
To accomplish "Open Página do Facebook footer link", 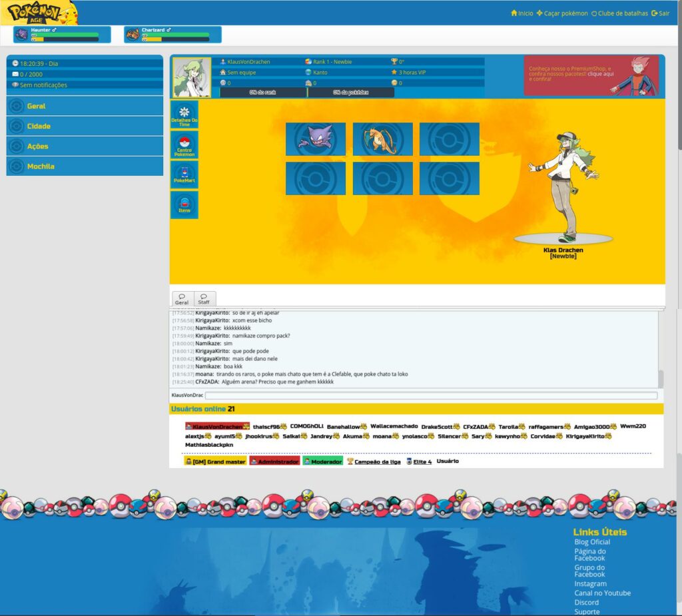I will pyautogui.click(x=590, y=555).
